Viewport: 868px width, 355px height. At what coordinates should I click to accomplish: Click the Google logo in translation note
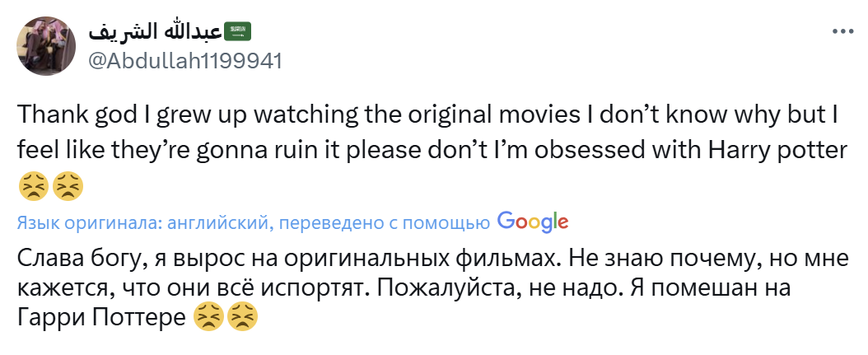533,222
